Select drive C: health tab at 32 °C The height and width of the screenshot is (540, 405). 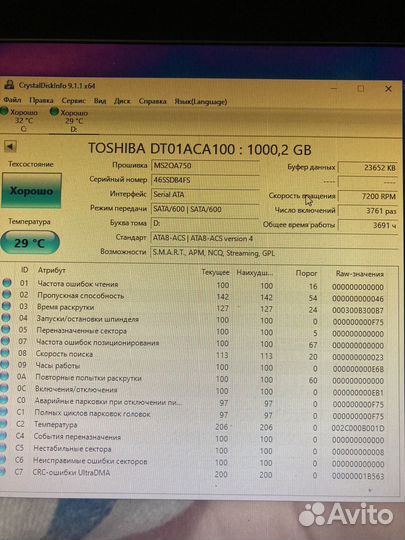coord(21,120)
